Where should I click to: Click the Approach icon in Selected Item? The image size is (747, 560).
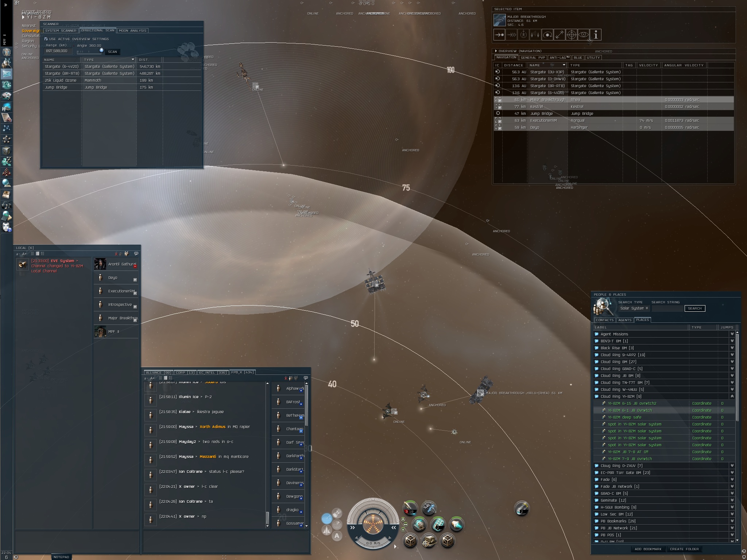[499, 35]
